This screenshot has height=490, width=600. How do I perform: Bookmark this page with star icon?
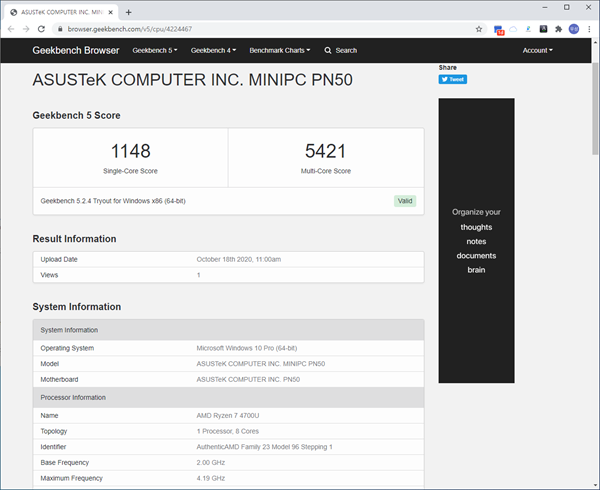pyautogui.click(x=479, y=29)
